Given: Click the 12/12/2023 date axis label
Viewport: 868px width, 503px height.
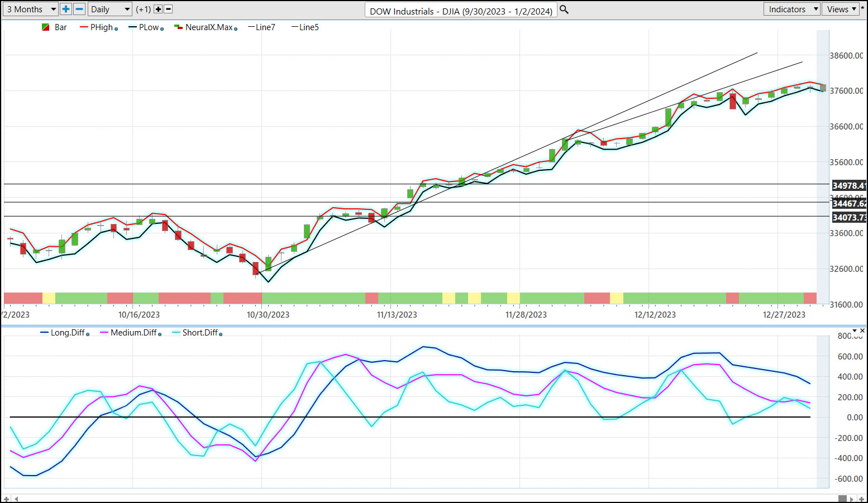Looking at the screenshot, I should [x=655, y=315].
